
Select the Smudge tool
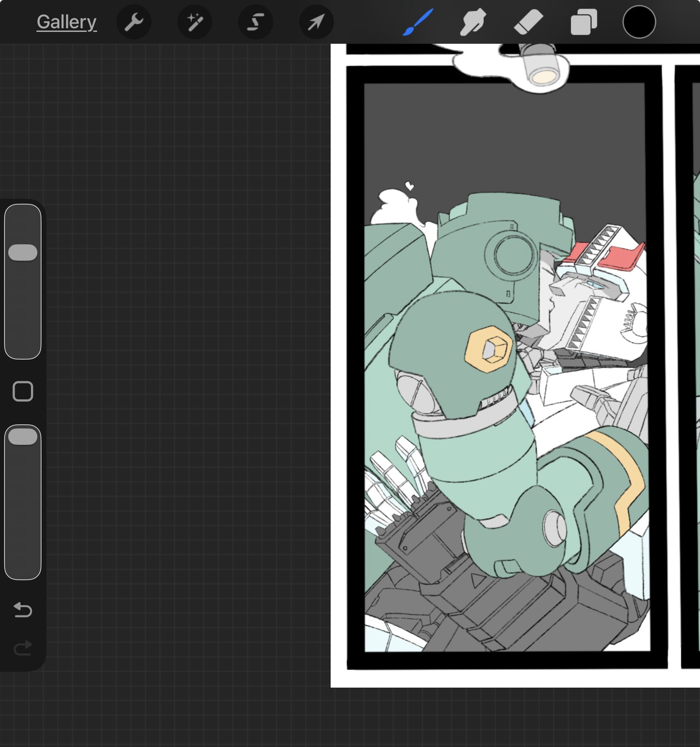pyautogui.click(x=473, y=22)
